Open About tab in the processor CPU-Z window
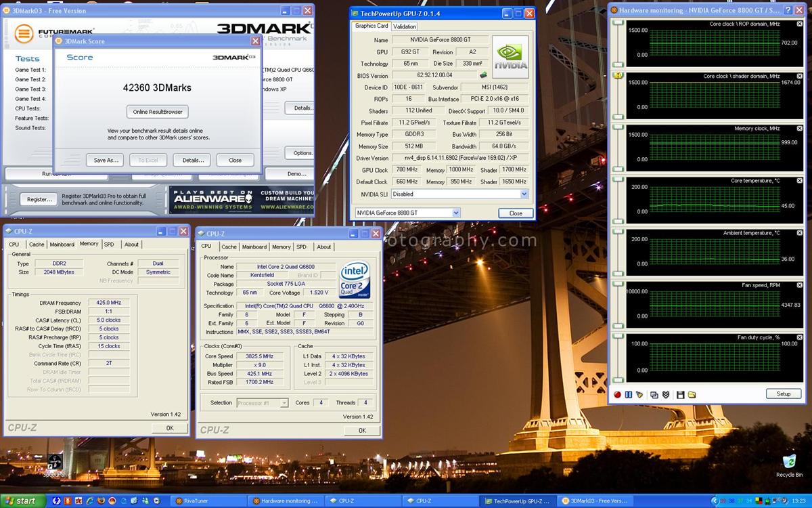The width and height of the screenshot is (812, 508). pyautogui.click(x=324, y=247)
